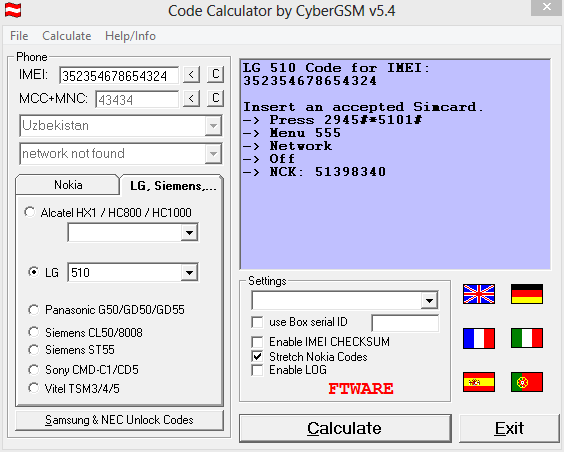Switch language to English via UK flag
The width and height of the screenshot is (564, 452).
point(479,294)
